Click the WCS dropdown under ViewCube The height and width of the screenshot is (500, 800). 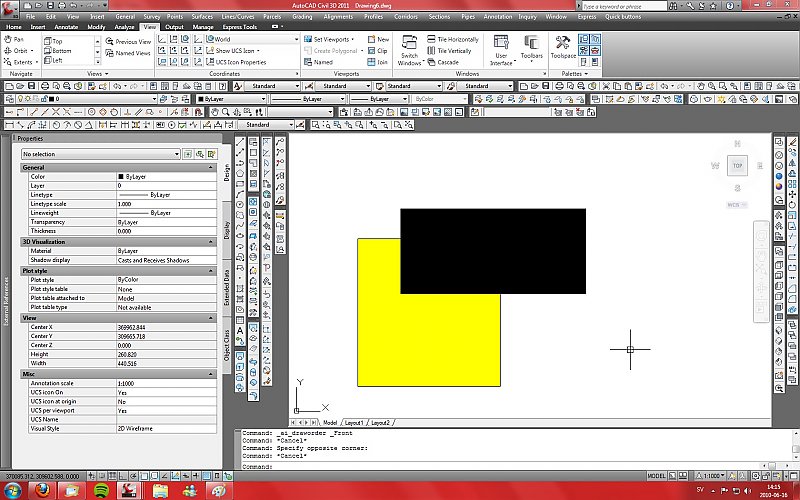(736, 205)
